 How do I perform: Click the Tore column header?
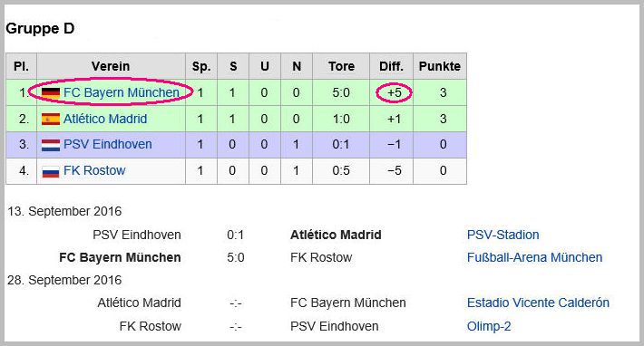pyautogui.click(x=341, y=66)
